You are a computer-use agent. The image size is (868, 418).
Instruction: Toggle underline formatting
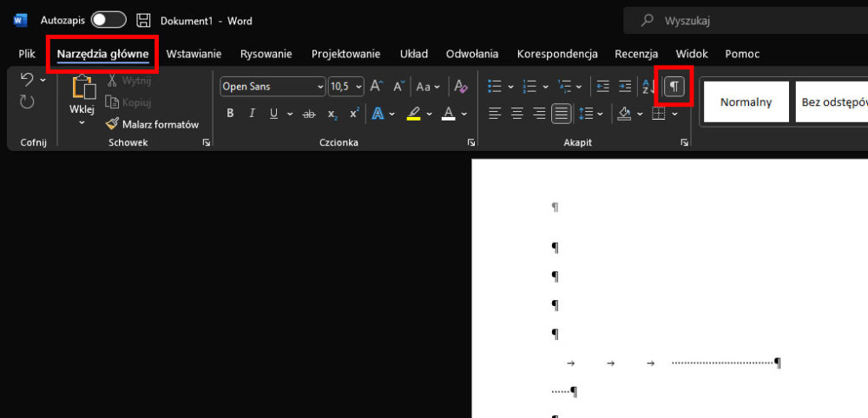tap(273, 114)
